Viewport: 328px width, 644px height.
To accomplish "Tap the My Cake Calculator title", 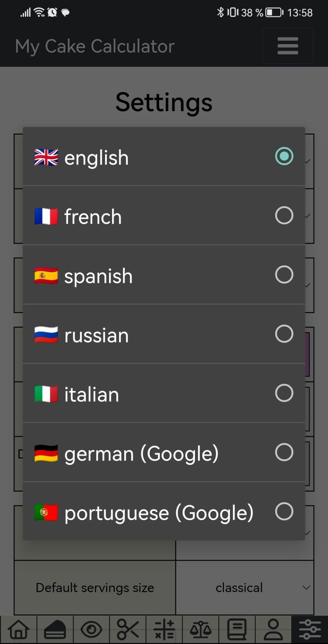I will (x=95, y=46).
